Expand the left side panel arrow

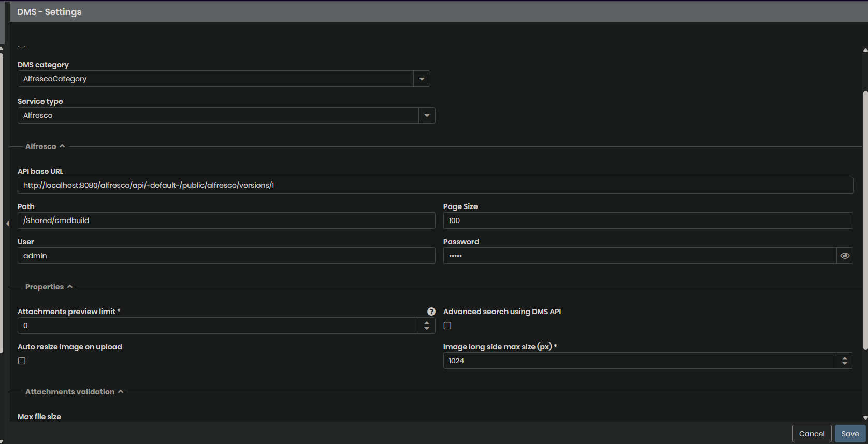pos(7,224)
